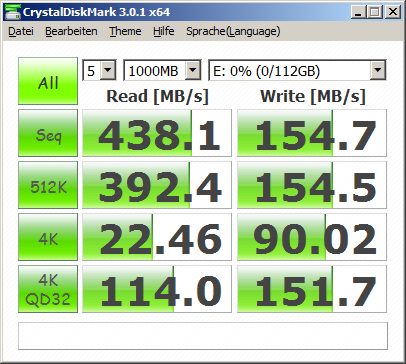The image size is (406, 364).
Task: Run the 4K QD32 benchmark
Action: coord(48,289)
